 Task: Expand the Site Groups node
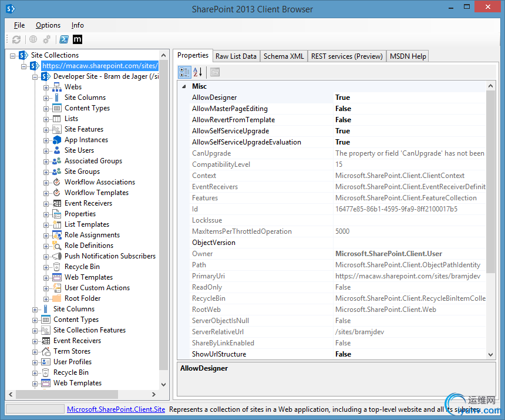click(x=46, y=172)
